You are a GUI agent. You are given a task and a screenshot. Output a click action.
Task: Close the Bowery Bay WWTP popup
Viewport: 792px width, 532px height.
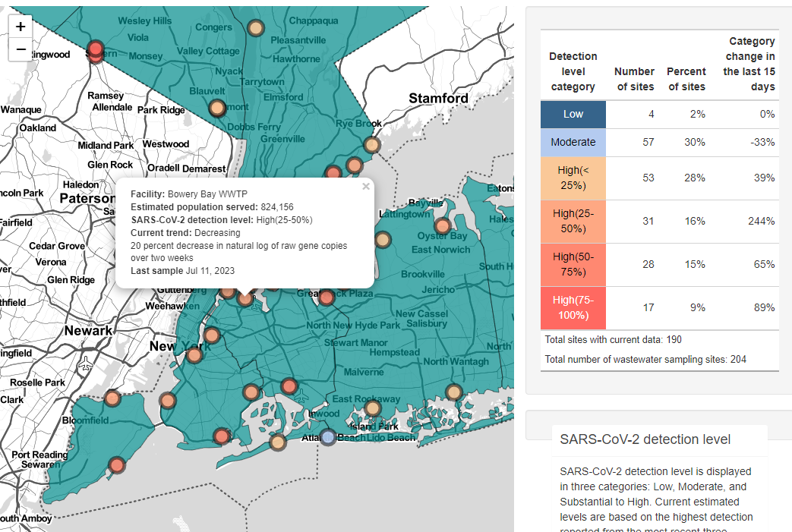point(366,186)
